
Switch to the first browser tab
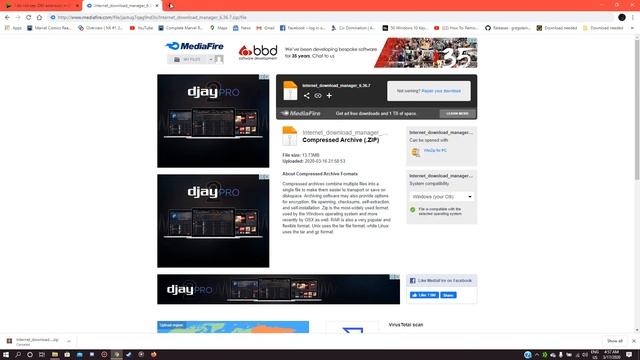[41, 6]
